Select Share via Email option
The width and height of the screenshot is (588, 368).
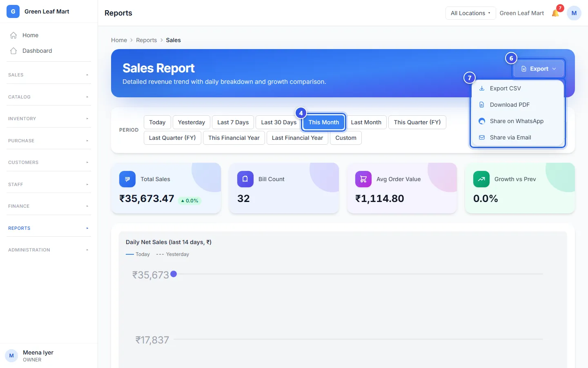click(x=518, y=137)
